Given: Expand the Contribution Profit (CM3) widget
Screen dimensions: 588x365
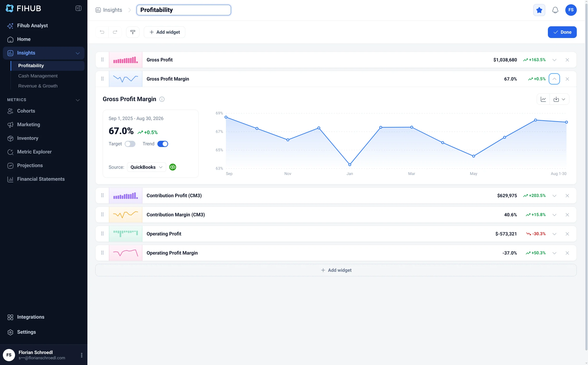Looking at the screenshot, I should point(554,196).
